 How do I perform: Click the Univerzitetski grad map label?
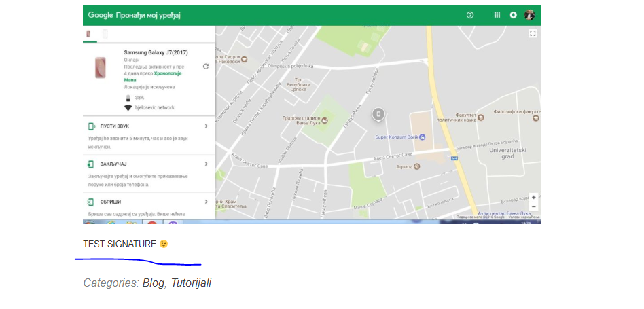point(507,153)
